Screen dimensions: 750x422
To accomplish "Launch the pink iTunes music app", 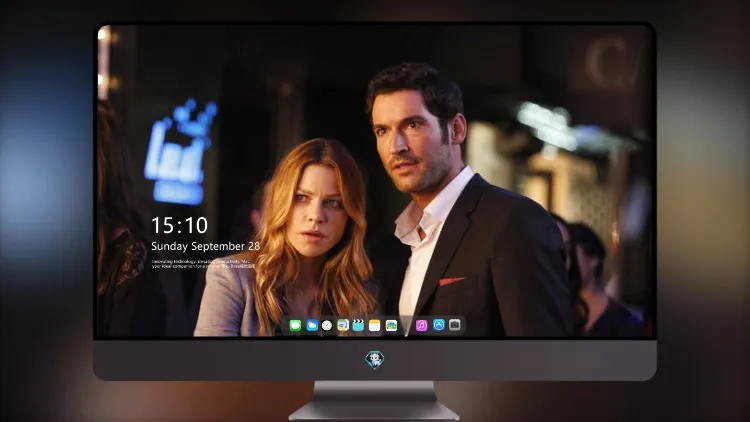I will (421, 325).
